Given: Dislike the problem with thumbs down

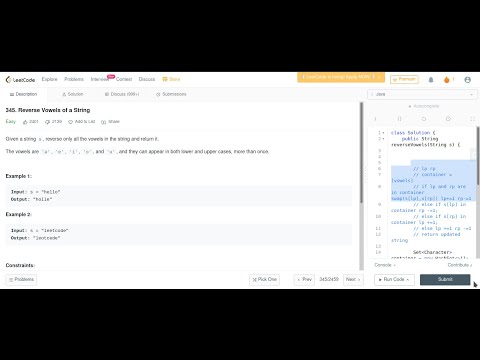Looking at the screenshot, I should [53, 122].
